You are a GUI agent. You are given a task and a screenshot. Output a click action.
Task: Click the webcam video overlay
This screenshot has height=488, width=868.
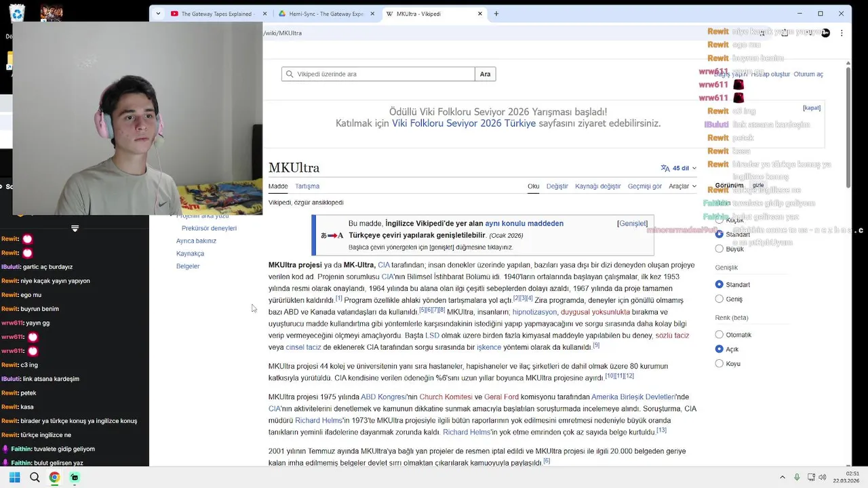(138, 119)
